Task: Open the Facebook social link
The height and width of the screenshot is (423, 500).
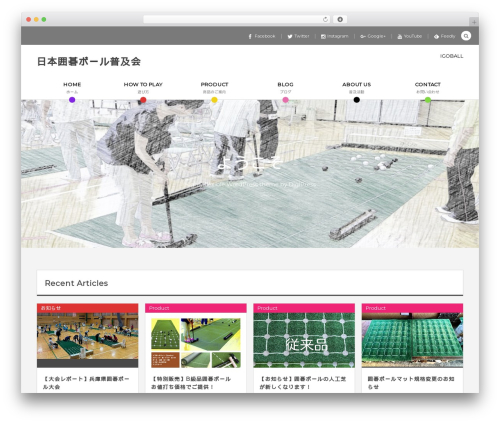Action: click(262, 36)
